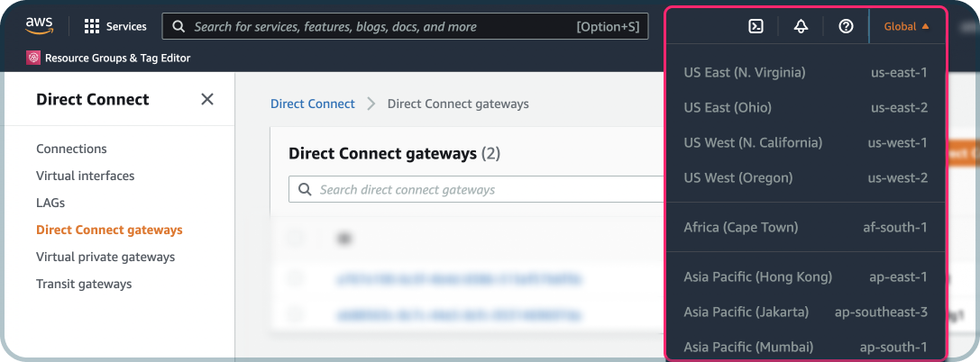Check the second gateway row checkbox
This screenshot has height=362, width=980.
(x=296, y=315)
